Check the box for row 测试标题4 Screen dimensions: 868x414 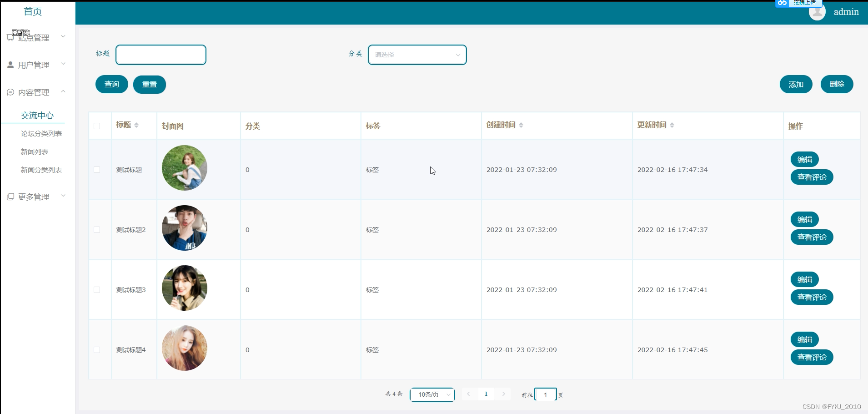pos(97,350)
